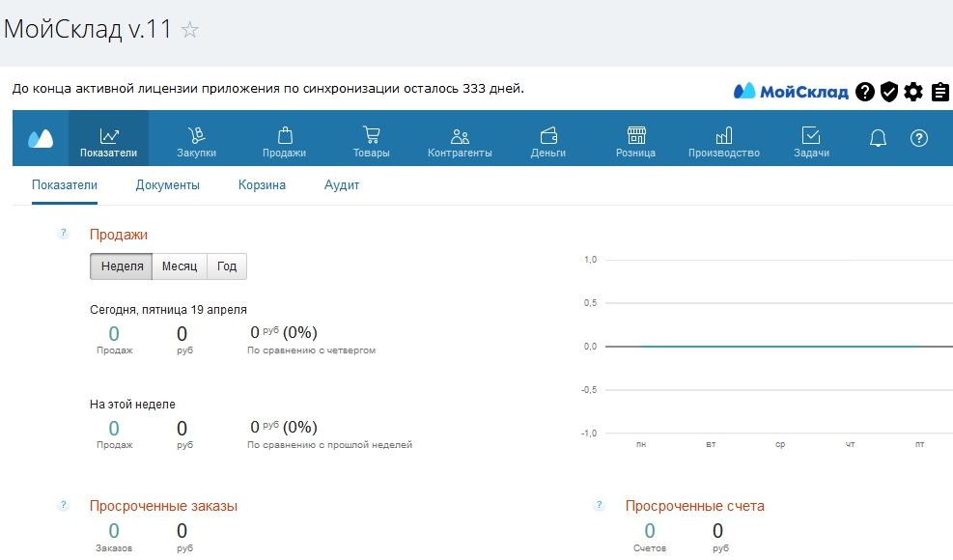
Task: Open the Просроченные счета link
Action: [x=694, y=506]
